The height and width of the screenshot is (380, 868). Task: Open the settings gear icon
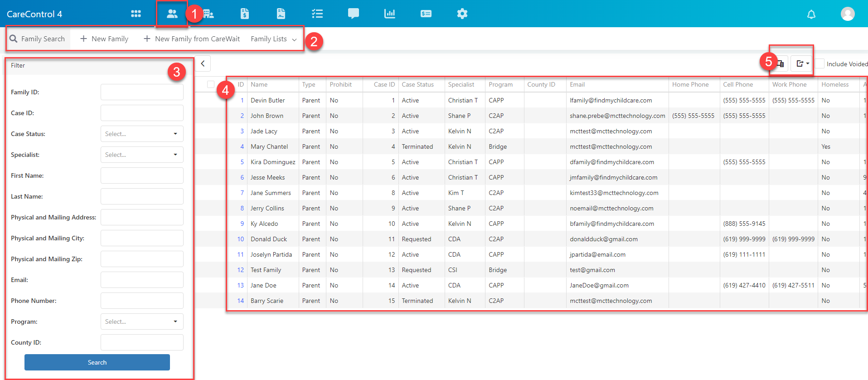pos(462,14)
